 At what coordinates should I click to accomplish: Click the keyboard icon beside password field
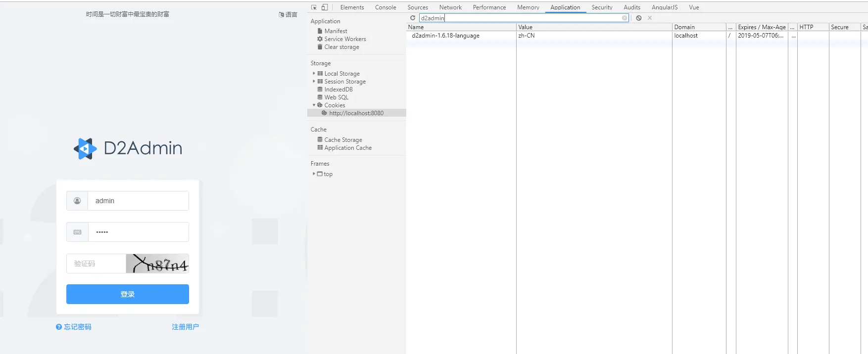77,232
